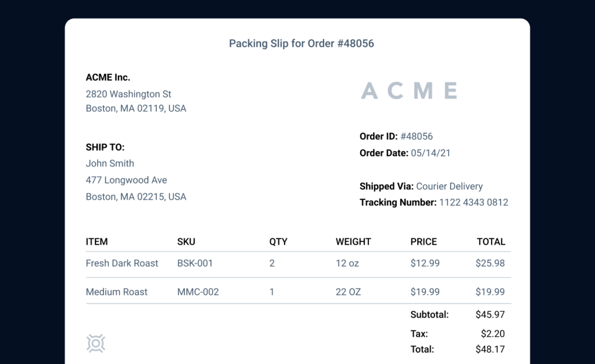595x364 pixels.
Task: Click the SHIP TO heading
Action: pyautogui.click(x=105, y=147)
